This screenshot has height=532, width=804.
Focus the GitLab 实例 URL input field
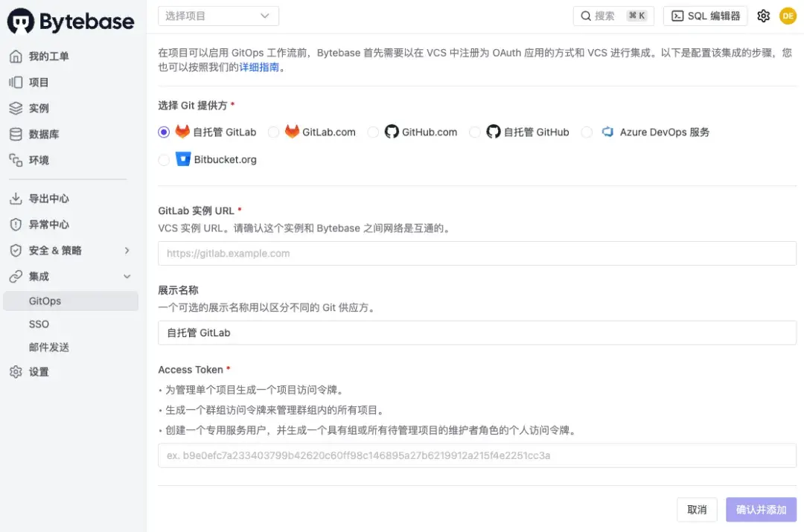click(x=477, y=253)
